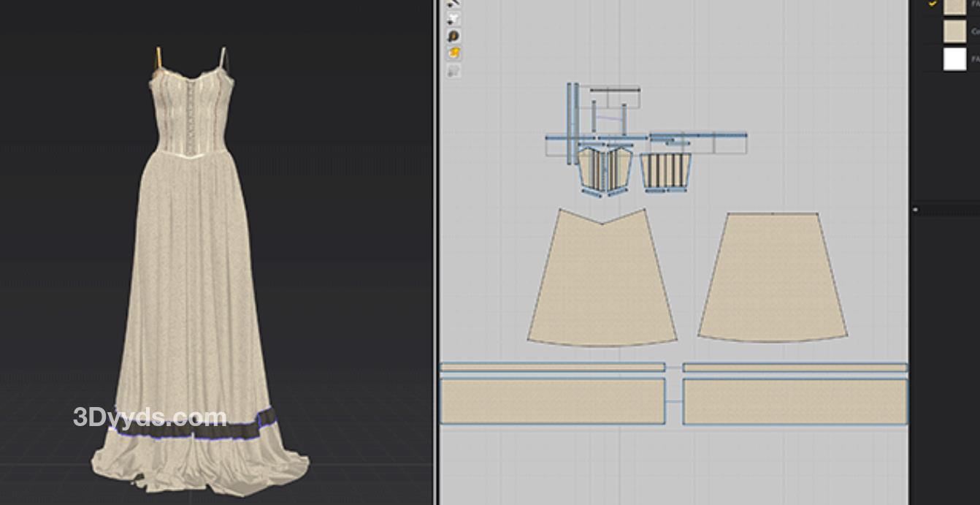The image size is (980, 505).
Task: Click the dark round icon with orange center
Action: click(453, 36)
